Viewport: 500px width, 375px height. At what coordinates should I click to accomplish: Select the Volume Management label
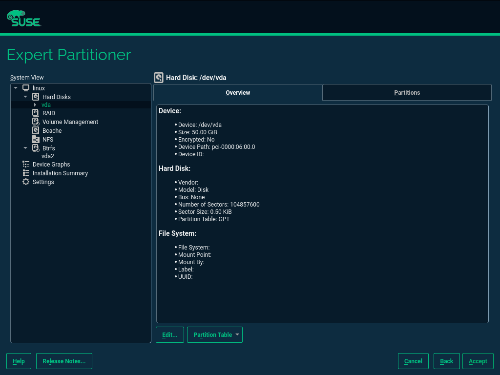70,122
